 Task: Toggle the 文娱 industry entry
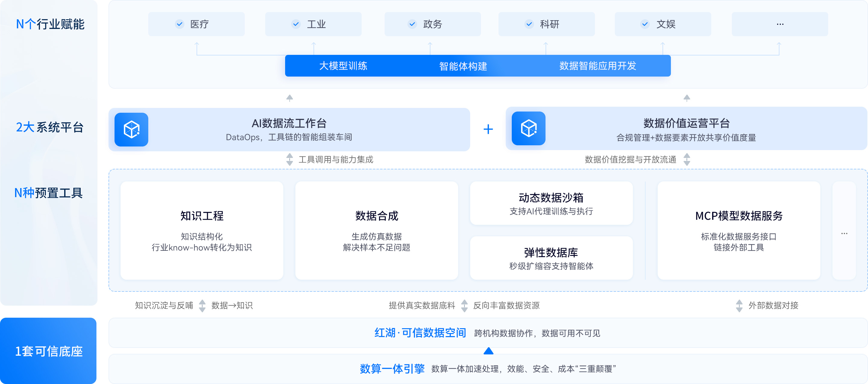pyautogui.click(x=662, y=24)
